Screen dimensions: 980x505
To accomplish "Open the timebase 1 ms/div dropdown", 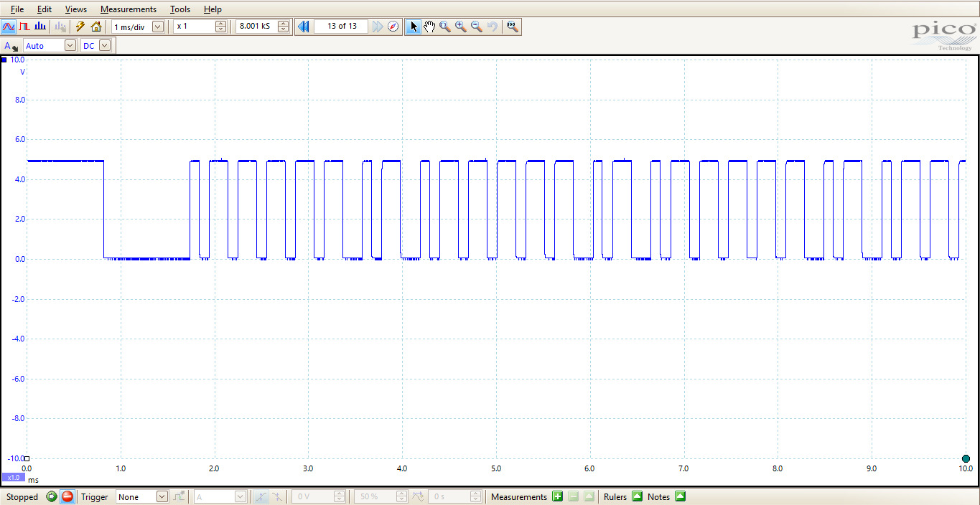I will [x=158, y=27].
